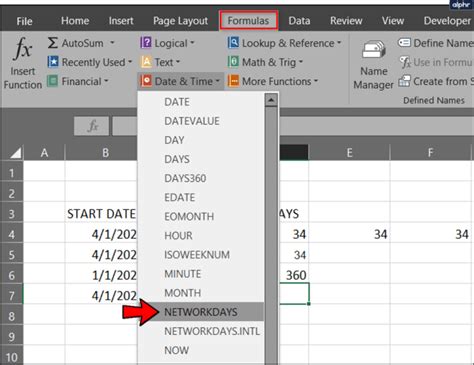Click the Define Name tag icon
The height and width of the screenshot is (365, 474).
point(404,43)
